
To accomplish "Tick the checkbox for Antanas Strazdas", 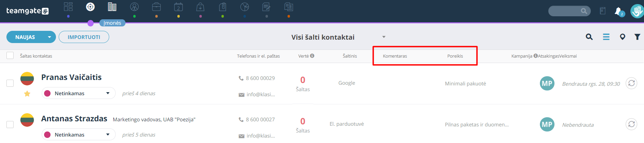I will (10, 124).
